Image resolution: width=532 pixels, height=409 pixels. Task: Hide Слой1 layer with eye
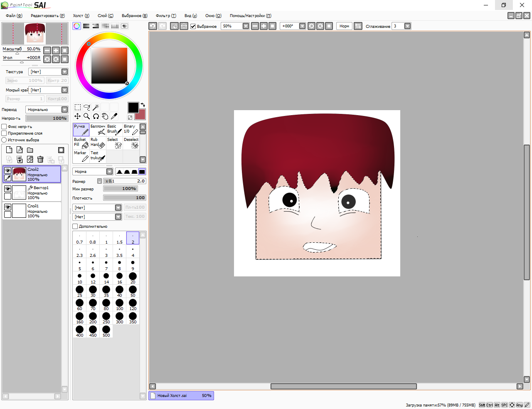pyautogui.click(x=7, y=207)
